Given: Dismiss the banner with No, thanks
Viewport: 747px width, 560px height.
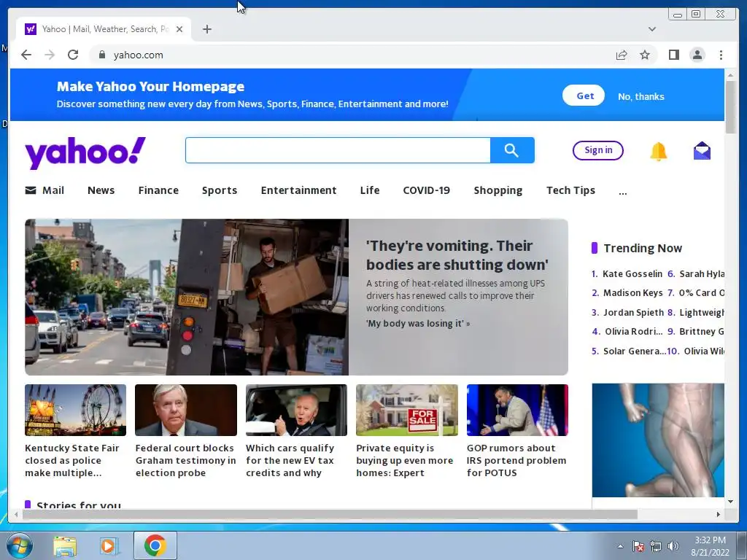Looking at the screenshot, I should 640,96.
